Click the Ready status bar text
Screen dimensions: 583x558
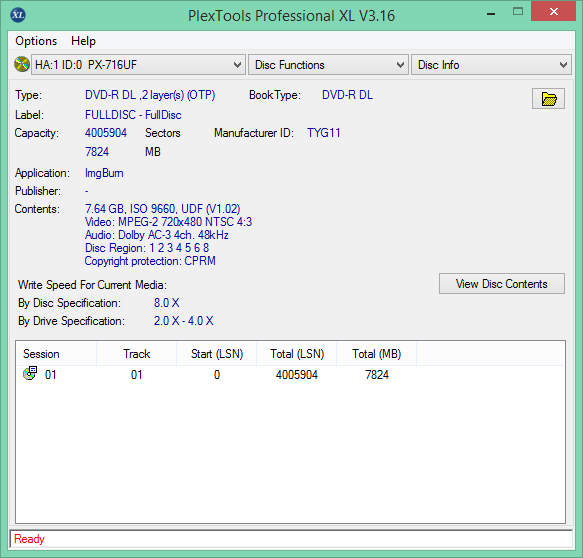point(29,539)
